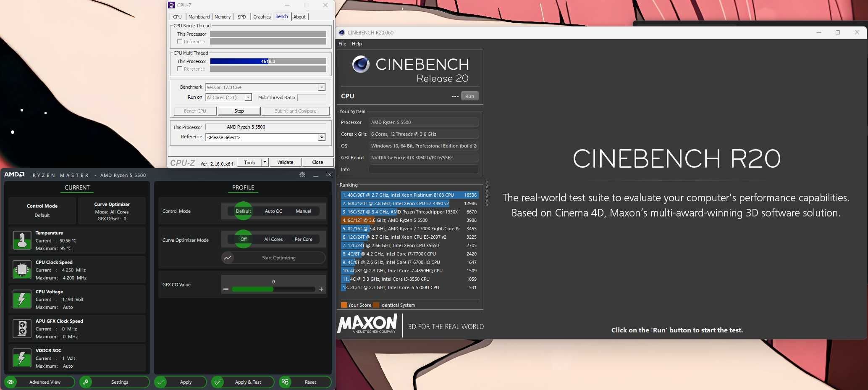This screenshot has height=390, width=868.
Task: Click the Your Score orange legend swatch
Action: click(x=344, y=305)
